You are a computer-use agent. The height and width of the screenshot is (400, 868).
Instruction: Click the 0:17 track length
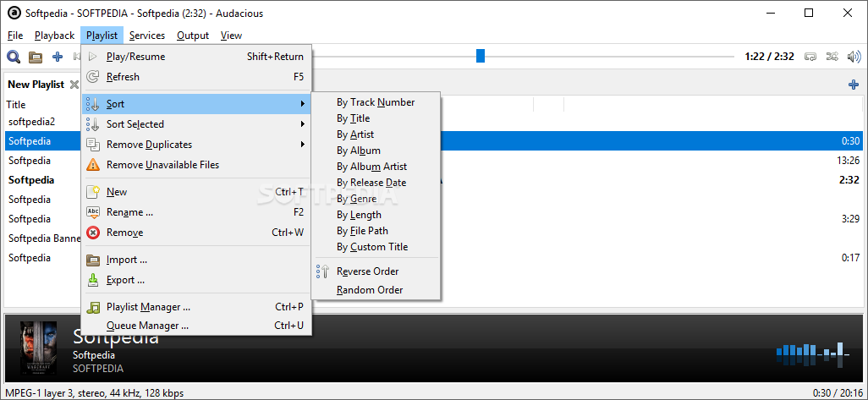point(851,258)
